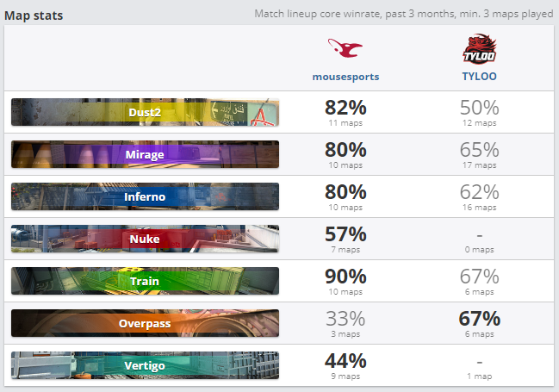Click mousesports 44% Vertigo winrate
This screenshot has height=392, width=559.
click(345, 361)
